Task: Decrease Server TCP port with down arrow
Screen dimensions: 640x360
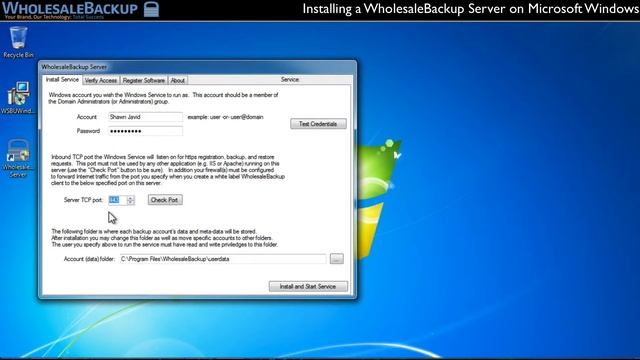Action: click(x=131, y=202)
